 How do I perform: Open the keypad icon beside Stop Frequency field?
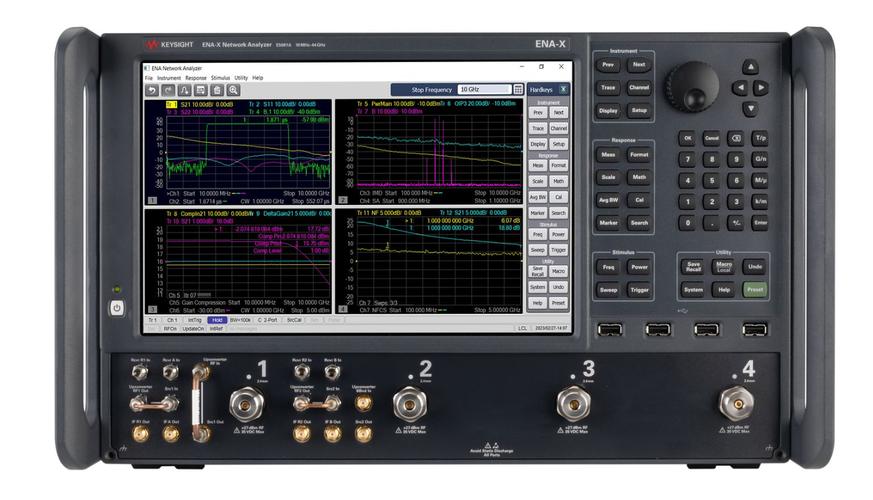518,90
